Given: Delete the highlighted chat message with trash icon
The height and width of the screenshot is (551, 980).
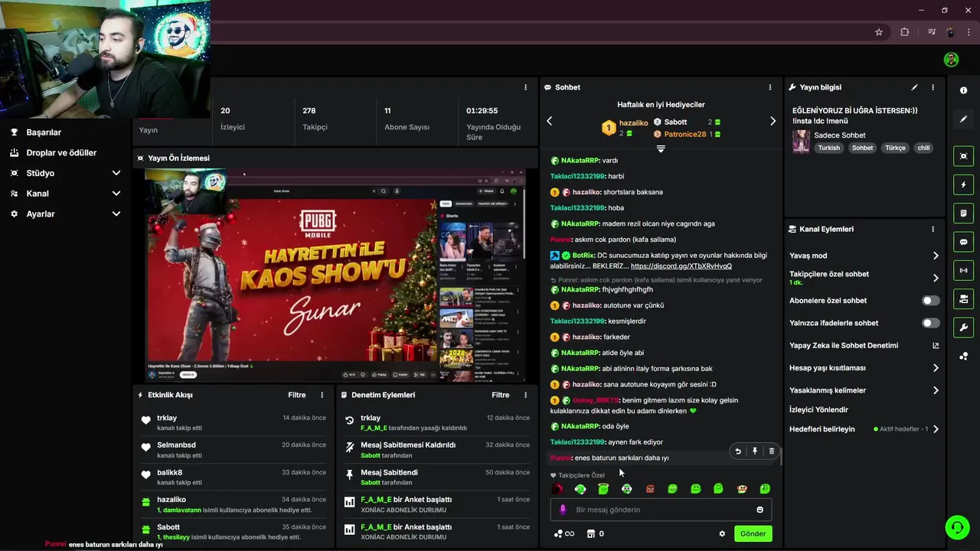Looking at the screenshot, I should click(771, 452).
